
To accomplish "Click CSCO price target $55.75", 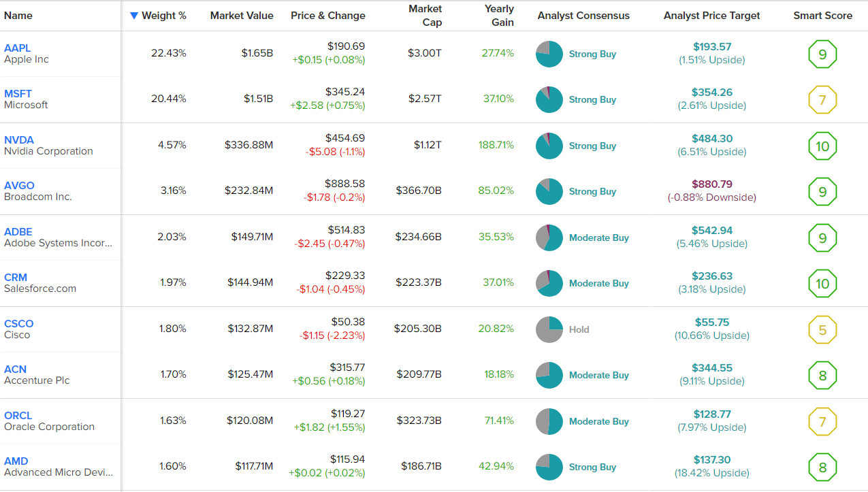I will click(712, 322).
